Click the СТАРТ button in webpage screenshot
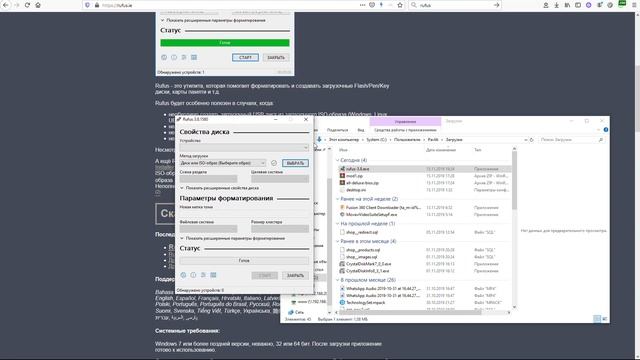This screenshot has height=360, width=640. click(245, 58)
